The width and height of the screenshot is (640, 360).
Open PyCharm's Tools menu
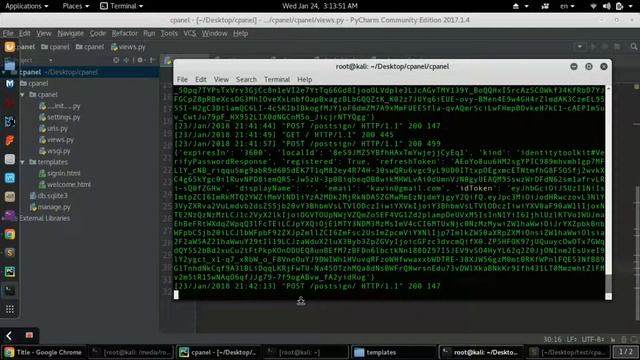tap(169, 33)
